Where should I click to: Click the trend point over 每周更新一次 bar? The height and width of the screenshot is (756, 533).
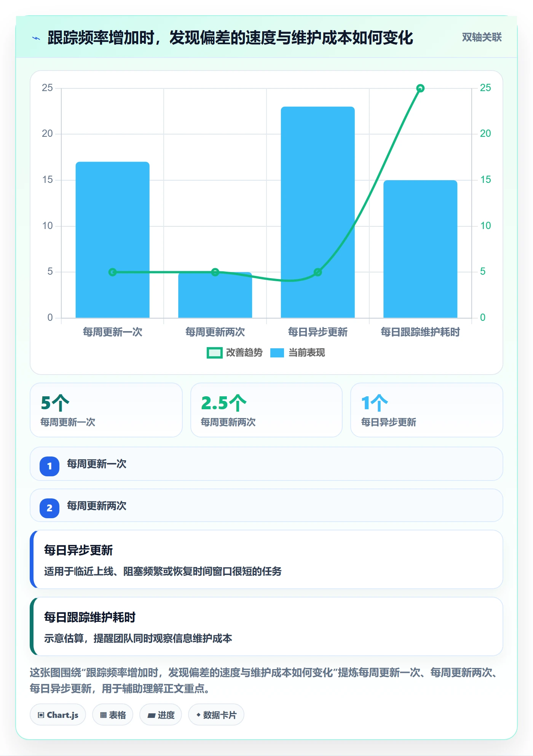pos(113,272)
